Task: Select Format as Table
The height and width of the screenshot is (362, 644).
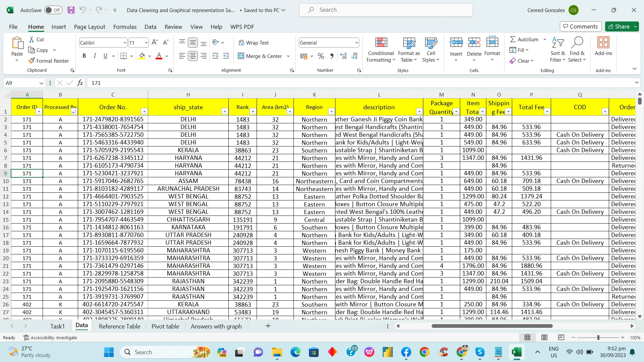Action: pyautogui.click(x=409, y=50)
